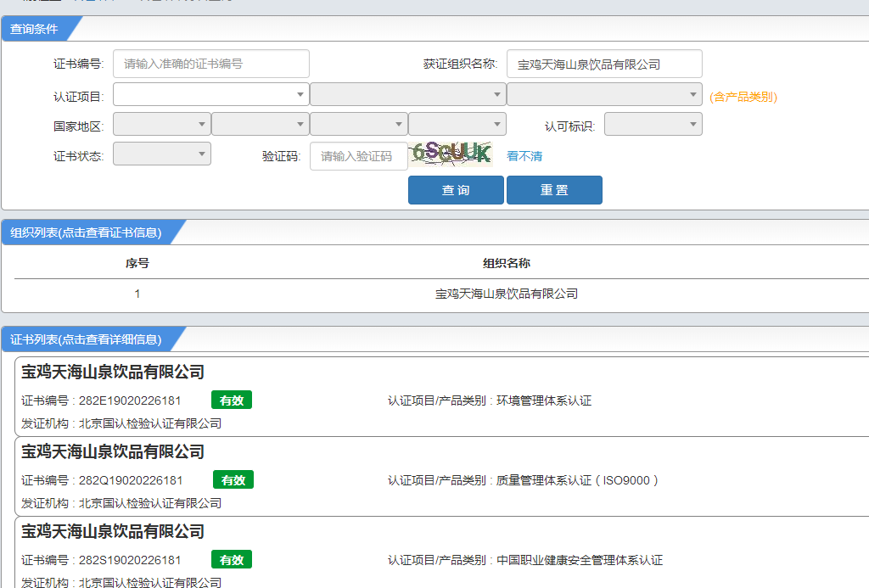Click the 获证组织名称 input field

[604, 64]
